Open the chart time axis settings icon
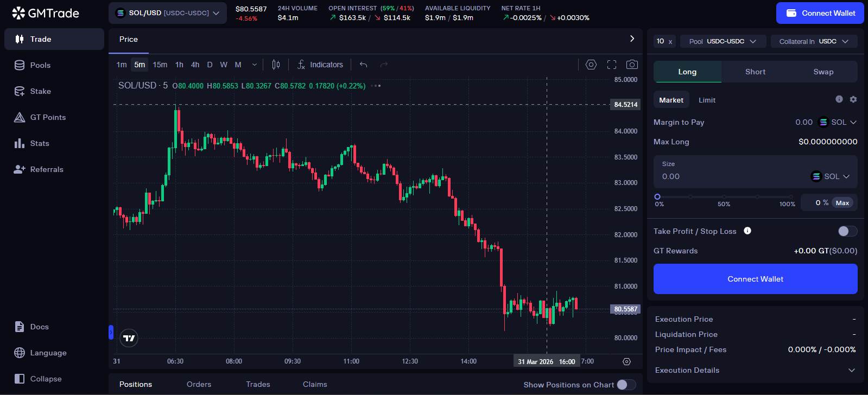This screenshot has height=395, width=868. coord(626,361)
